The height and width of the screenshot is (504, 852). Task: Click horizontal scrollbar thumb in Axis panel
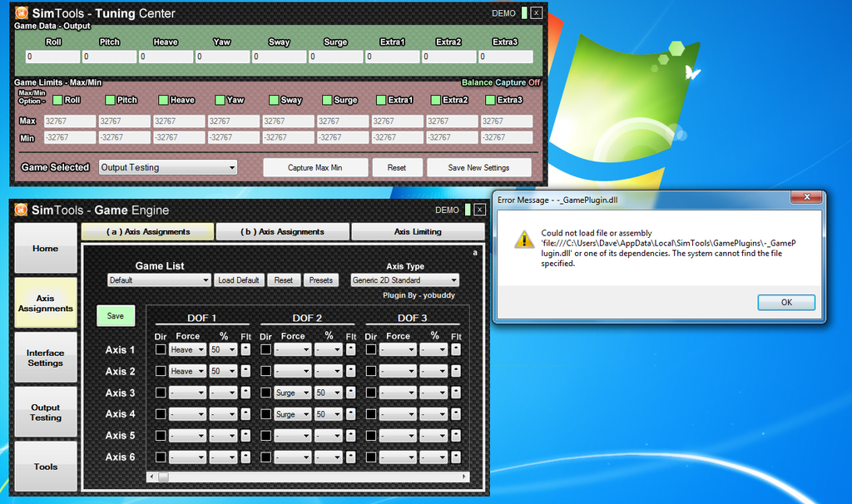pyautogui.click(x=163, y=477)
